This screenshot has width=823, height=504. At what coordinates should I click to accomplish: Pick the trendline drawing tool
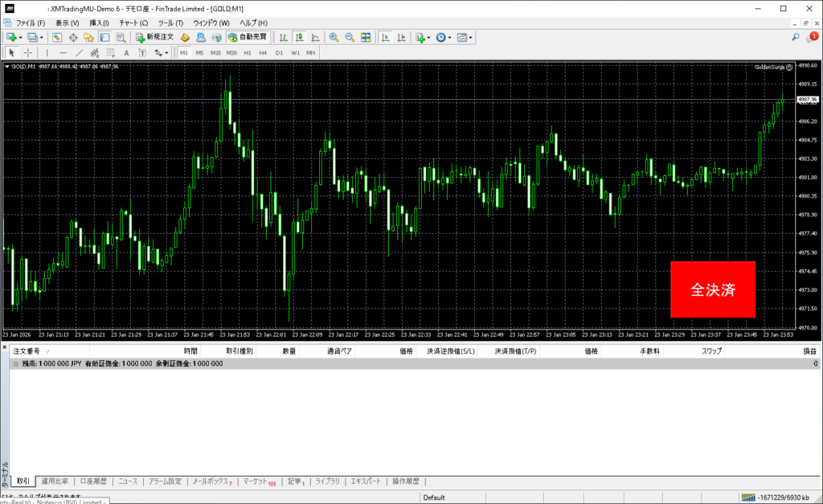coord(80,52)
